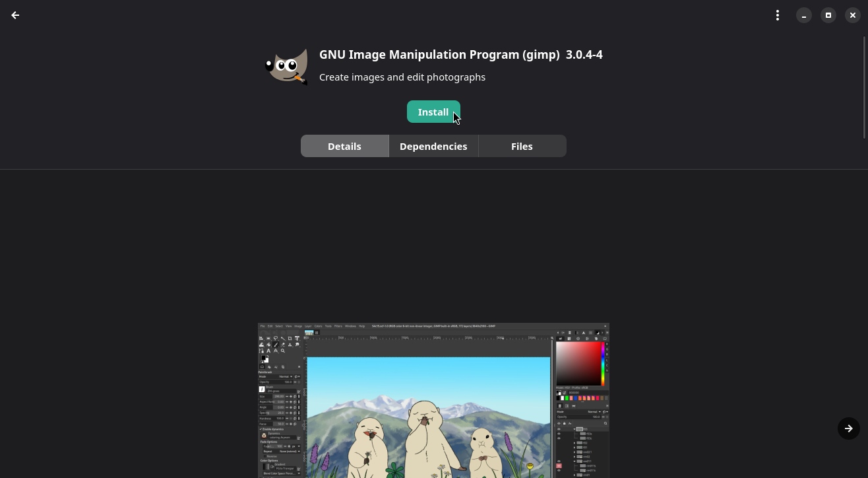Screen dimensions: 868x478
Task: Switch to the Dependencies tab
Action: [x=433, y=146]
